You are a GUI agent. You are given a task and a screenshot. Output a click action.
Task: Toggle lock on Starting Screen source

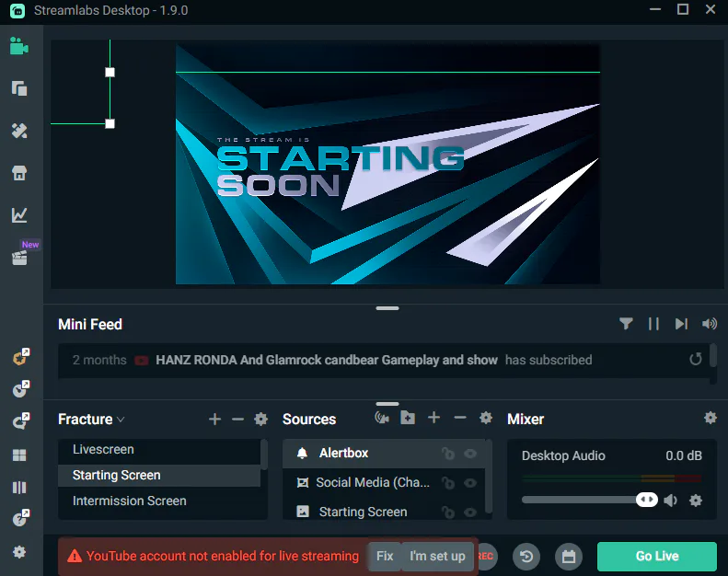pos(448,512)
